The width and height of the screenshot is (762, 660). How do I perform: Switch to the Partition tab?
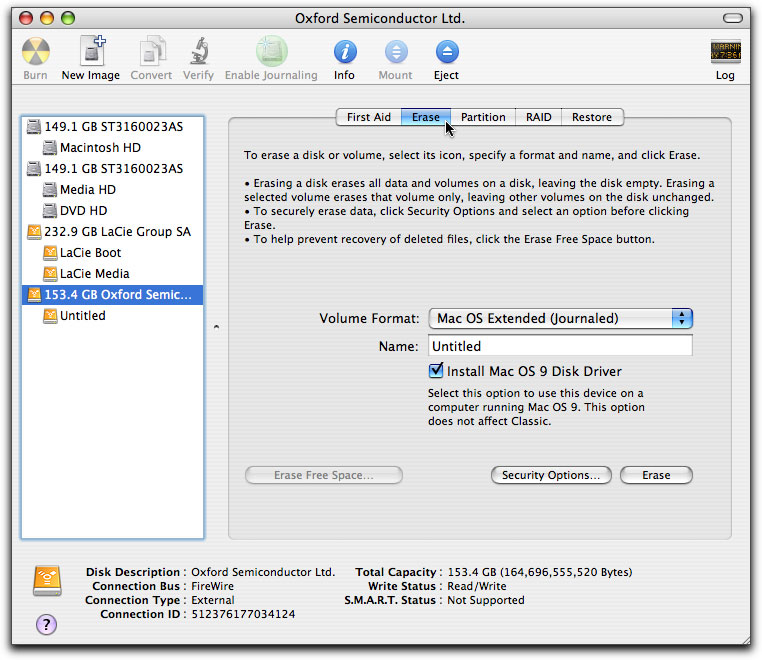(x=483, y=117)
